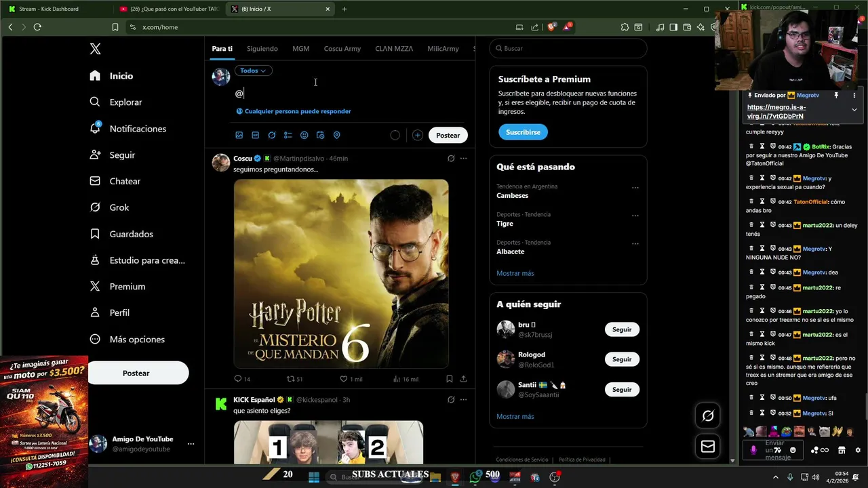Open more options for Tigre trend

635,216
